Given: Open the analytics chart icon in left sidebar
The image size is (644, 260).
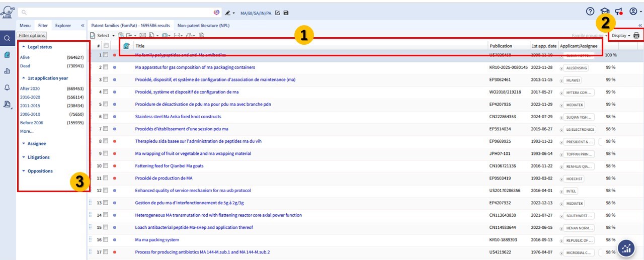Looking at the screenshot, I should pos(7,71).
